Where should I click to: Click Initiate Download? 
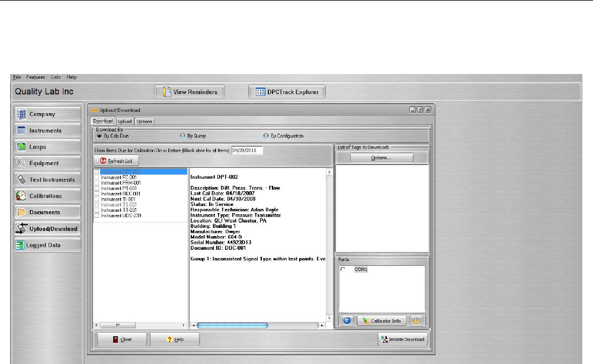point(403,339)
